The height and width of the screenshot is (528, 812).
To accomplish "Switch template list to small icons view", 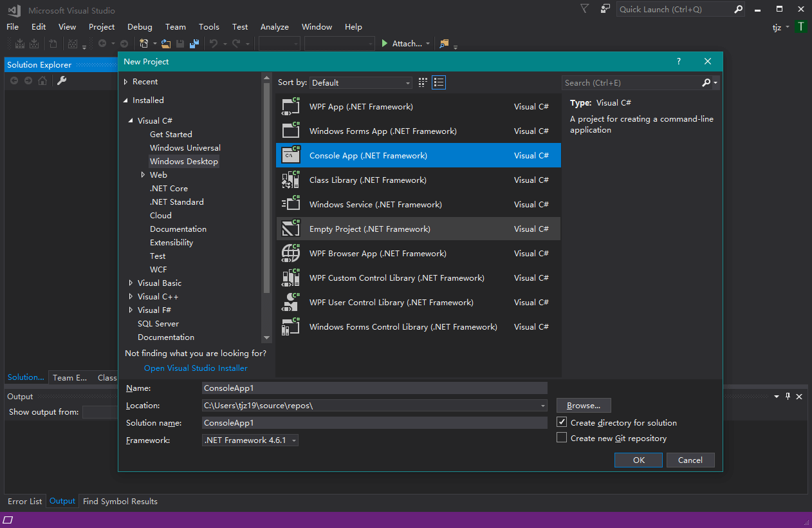I will click(423, 82).
